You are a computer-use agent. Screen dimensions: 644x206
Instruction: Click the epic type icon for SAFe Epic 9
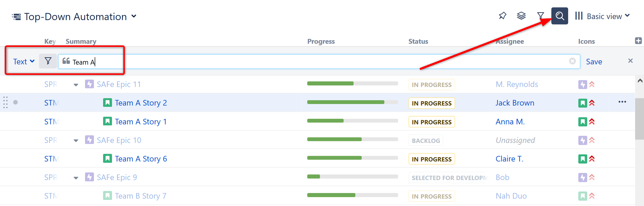click(89, 177)
